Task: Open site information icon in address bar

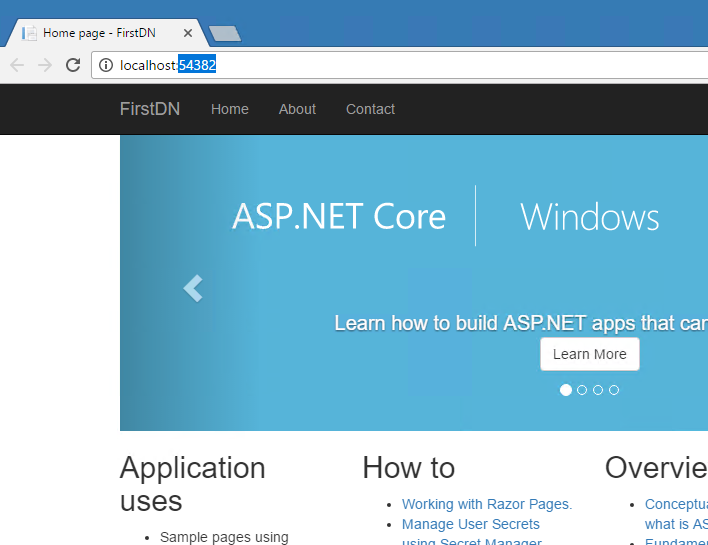Action: click(x=106, y=65)
